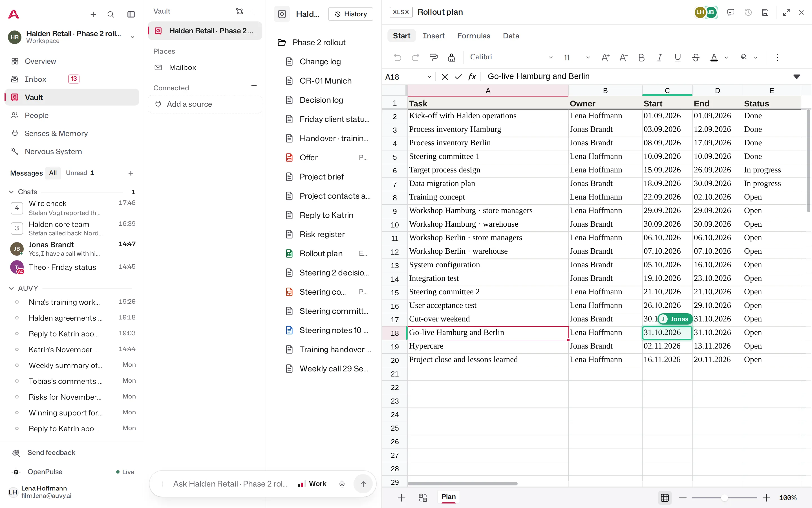Click the Redo arrow in spreadsheet toolbar
This screenshot has width=812, height=508.
click(x=415, y=58)
